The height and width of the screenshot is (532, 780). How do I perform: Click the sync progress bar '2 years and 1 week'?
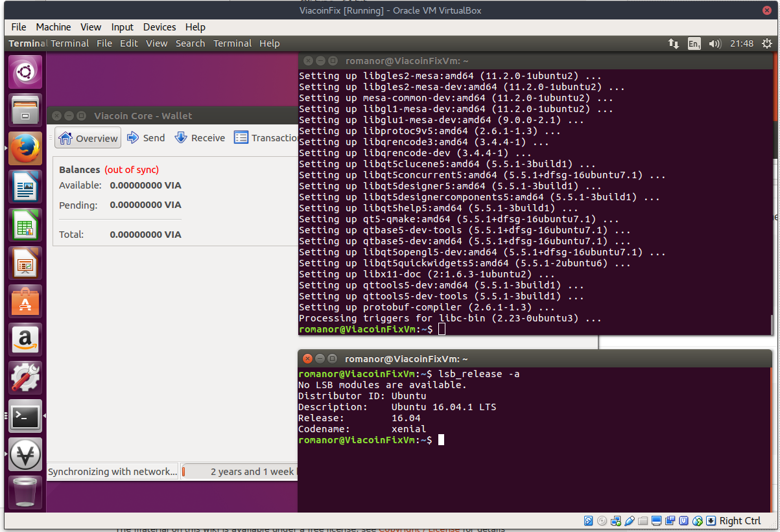tap(239, 472)
